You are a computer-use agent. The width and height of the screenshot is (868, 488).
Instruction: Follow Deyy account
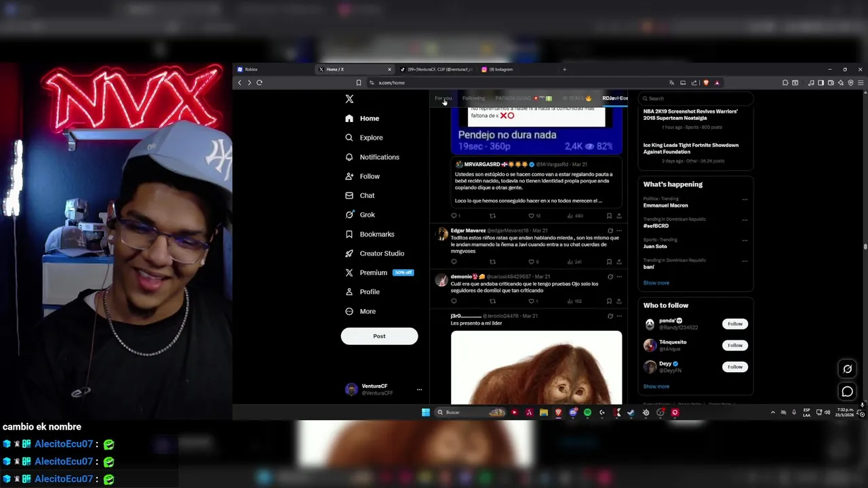[735, 367]
